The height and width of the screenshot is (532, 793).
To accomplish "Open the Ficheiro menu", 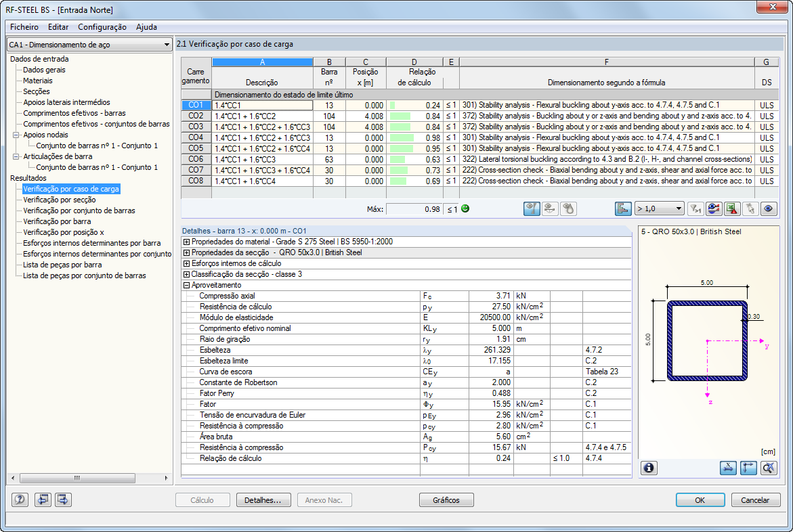I will click(x=24, y=27).
